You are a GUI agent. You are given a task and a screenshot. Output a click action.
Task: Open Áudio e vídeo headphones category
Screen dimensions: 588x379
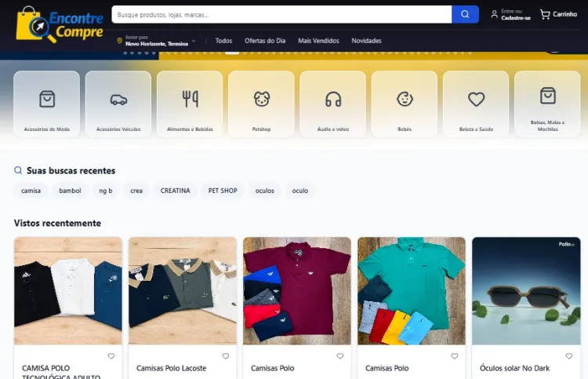click(x=333, y=104)
